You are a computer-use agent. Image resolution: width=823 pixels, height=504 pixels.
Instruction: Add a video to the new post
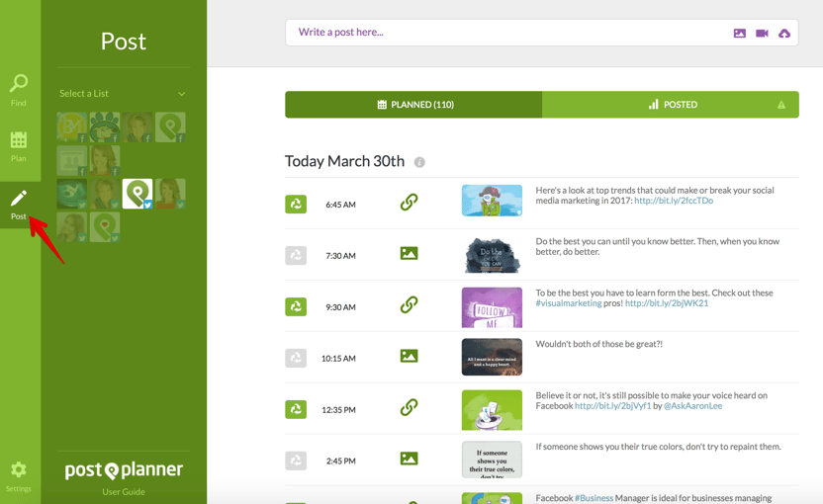762,33
